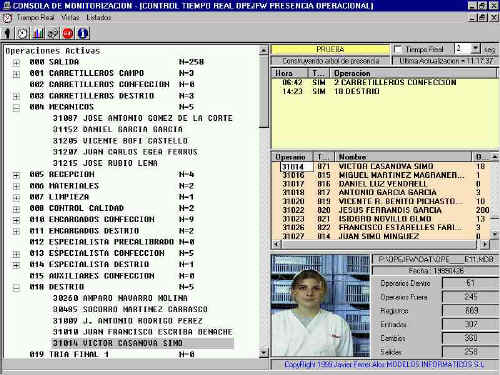Image resolution: width=500 pixels, height=375 pixels.
Task: Open the Listados menu
Action: pos(98,17)
